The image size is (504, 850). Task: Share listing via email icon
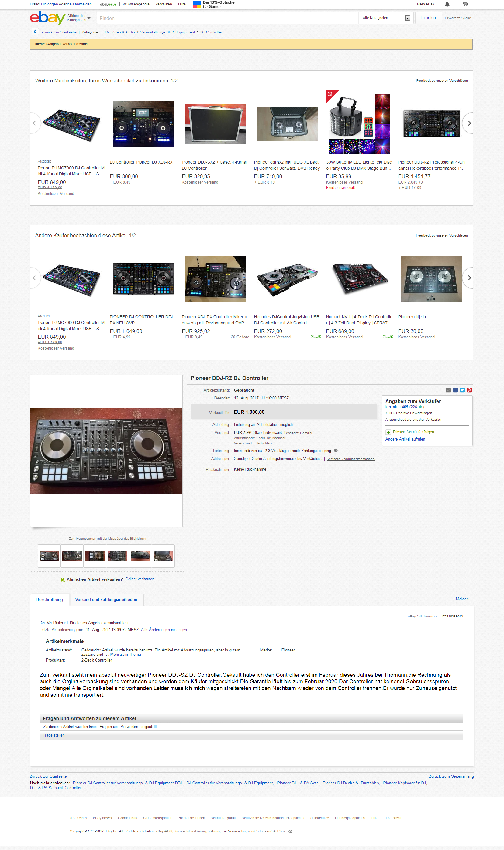pyautogui.click(x=448, y=390)
